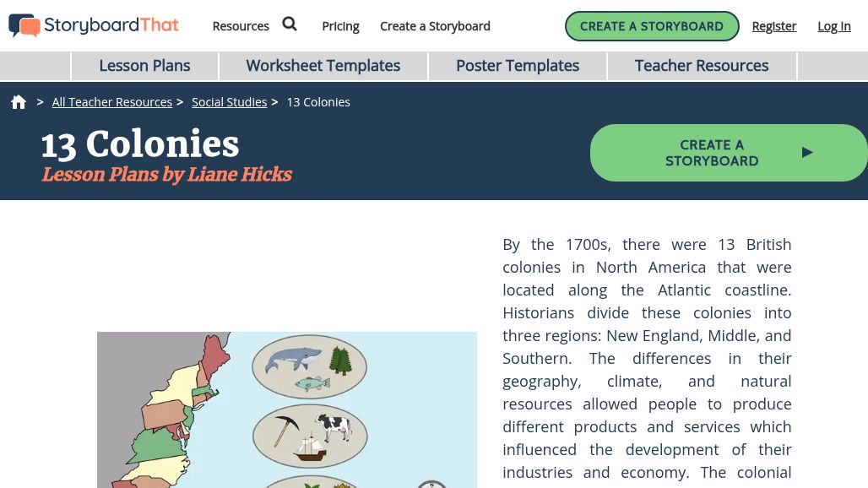The image size is (868, 488).
Task: Open the Lesson Plans tab
Action: pyautogui.click(x=144, y=66)
